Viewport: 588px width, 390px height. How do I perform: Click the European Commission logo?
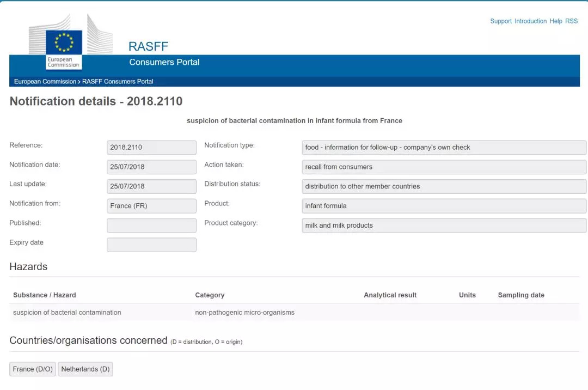pos(70,42)
